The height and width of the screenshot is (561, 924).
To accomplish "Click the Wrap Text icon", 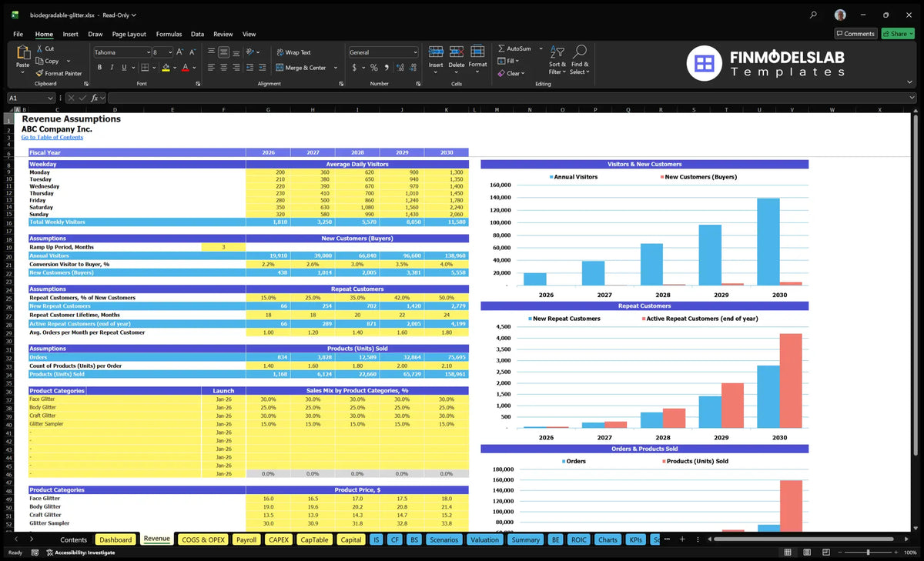I will click(x=280, y=52).
